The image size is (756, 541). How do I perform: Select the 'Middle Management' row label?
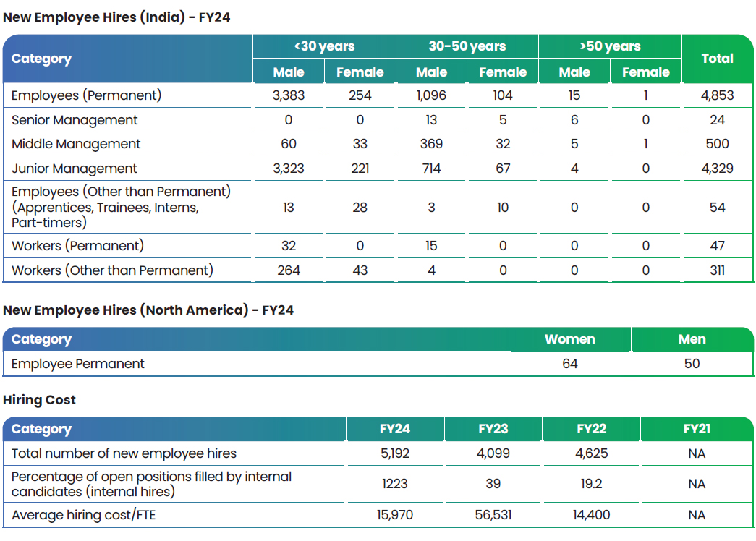(x=76, y=144)
